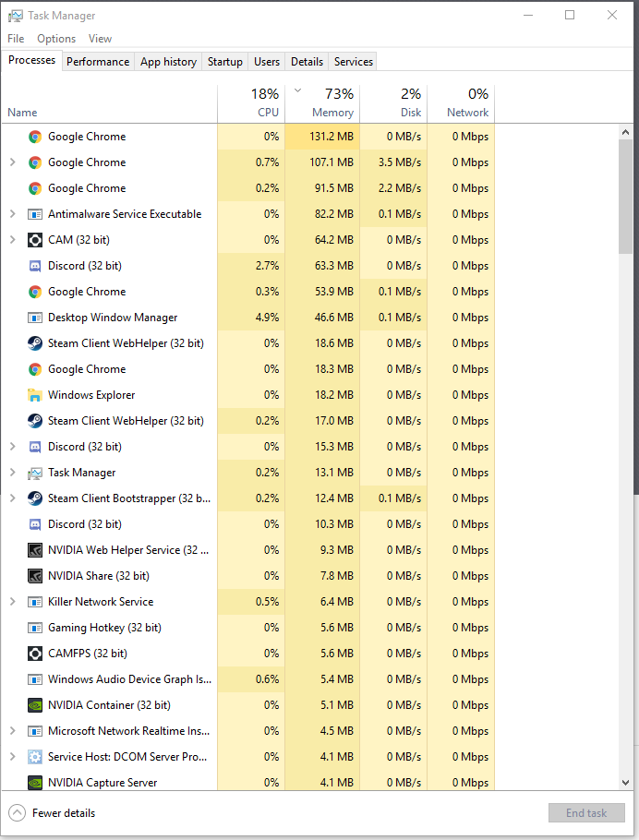Expand the Discord 15.3 MB process group
639x840 pixels.
click(x=13, y=446)
